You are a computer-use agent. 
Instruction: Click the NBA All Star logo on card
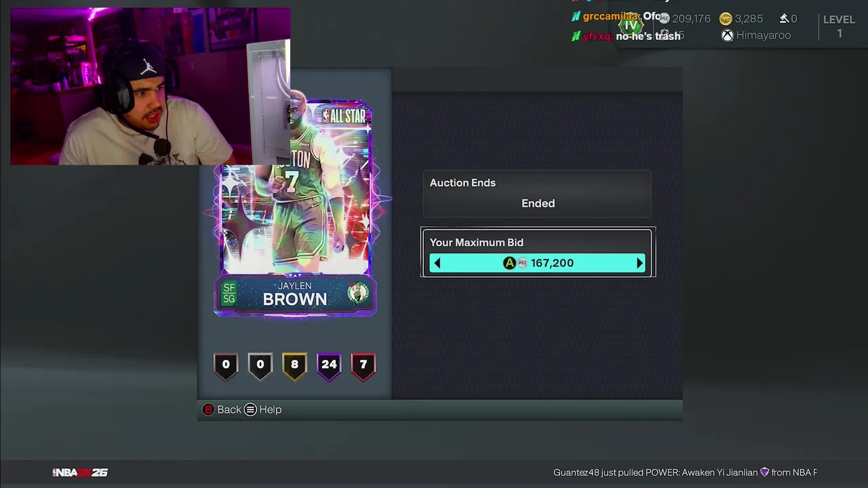click(344, 116)
